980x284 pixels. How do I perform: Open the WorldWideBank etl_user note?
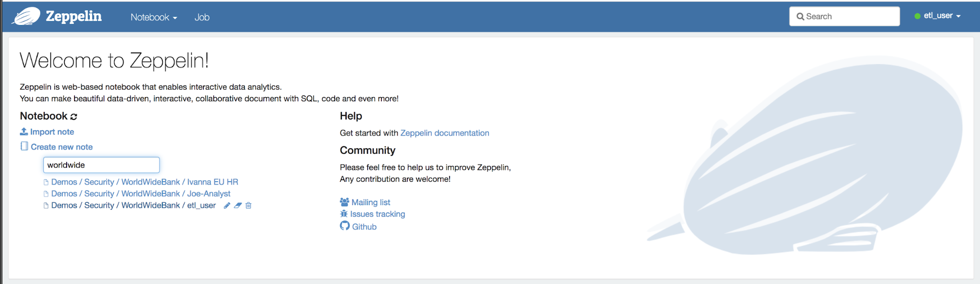click(133, 206)
